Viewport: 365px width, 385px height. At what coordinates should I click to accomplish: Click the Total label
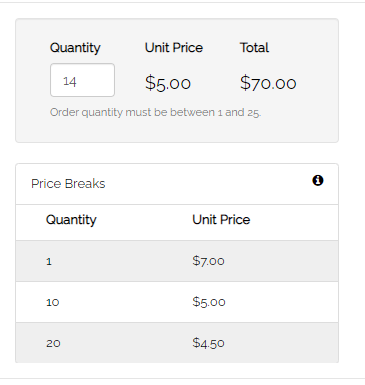[x=254, y=48]
